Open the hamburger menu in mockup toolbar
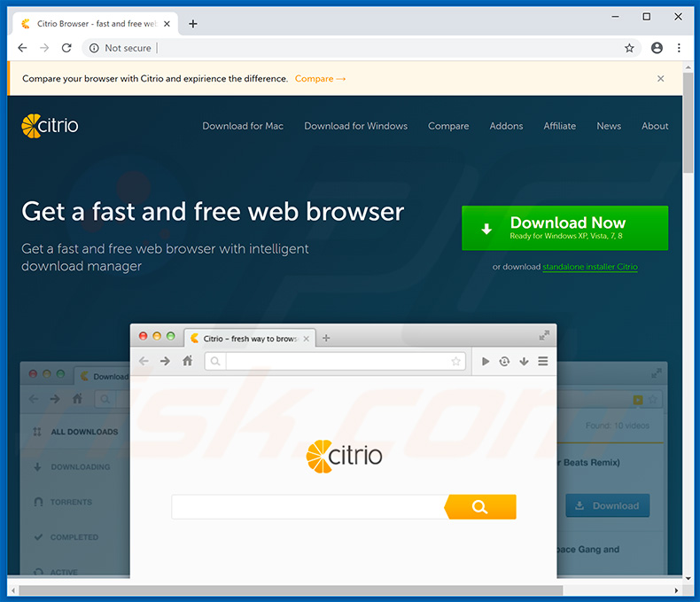This screenshot has height=602, width=700. 543,361
